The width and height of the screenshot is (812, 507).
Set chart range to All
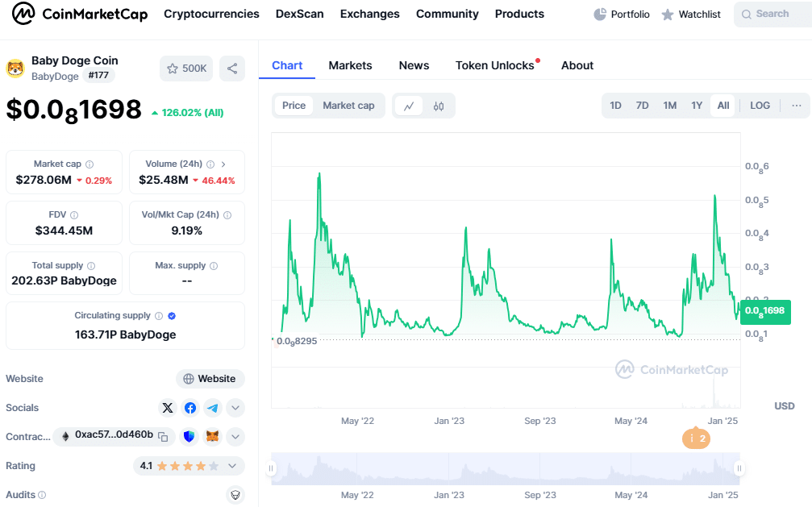tap(723, 106)
